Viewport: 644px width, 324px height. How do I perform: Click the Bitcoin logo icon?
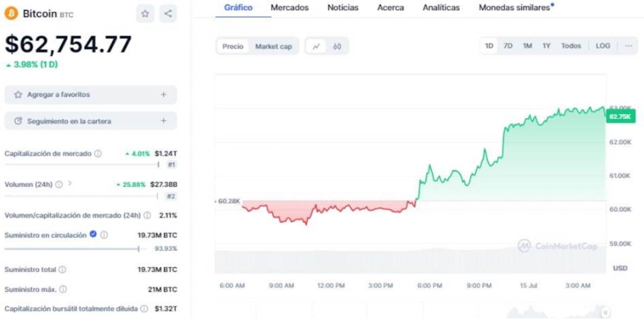coord(11,13)
